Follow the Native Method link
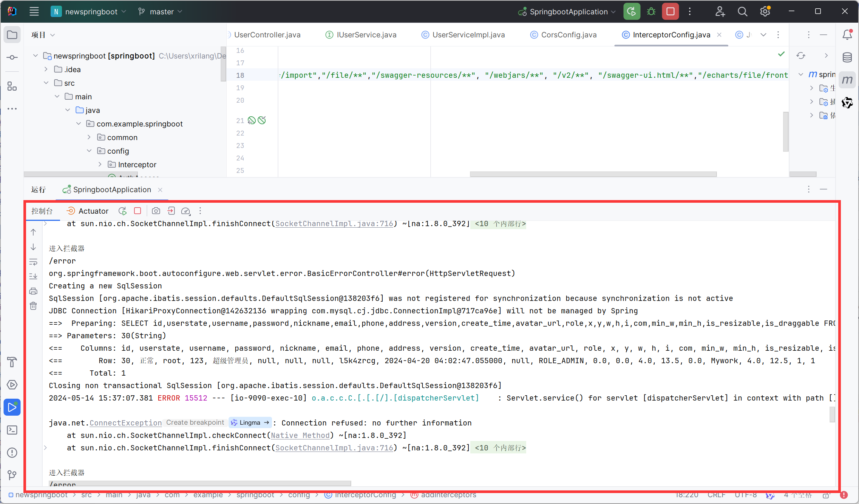859x504 pixels. click(x=300, y=436)
